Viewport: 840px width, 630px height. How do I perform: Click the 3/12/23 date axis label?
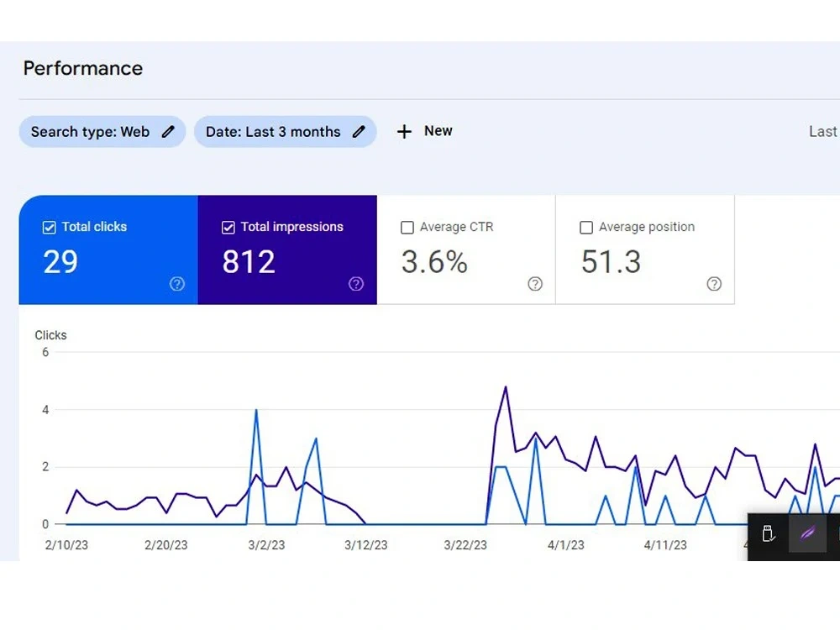tap(366, 545)
